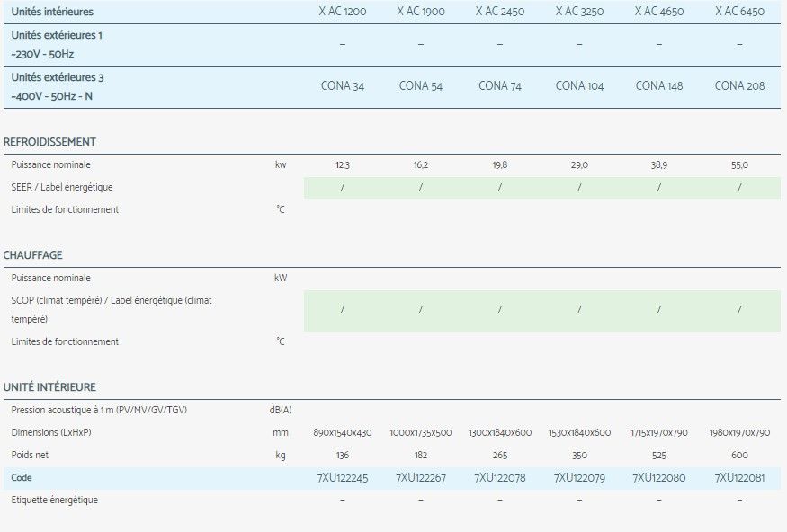Viewport: 787px width, 532px height.
Task: Select the Etiquette énergétique row label
Action: pos(55,500)
